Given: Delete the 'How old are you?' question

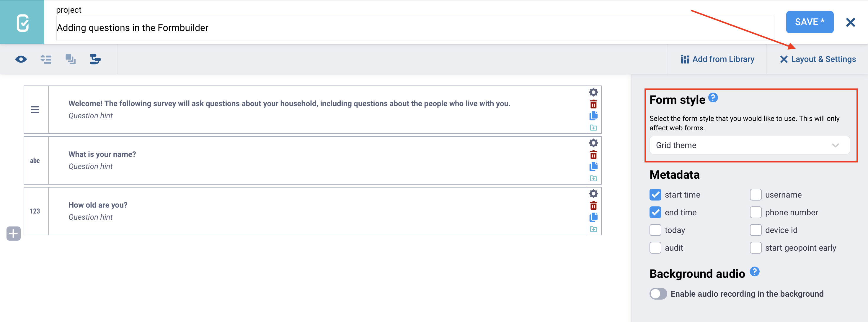Looking at the screenshot, I should click(x=593, y=206).
